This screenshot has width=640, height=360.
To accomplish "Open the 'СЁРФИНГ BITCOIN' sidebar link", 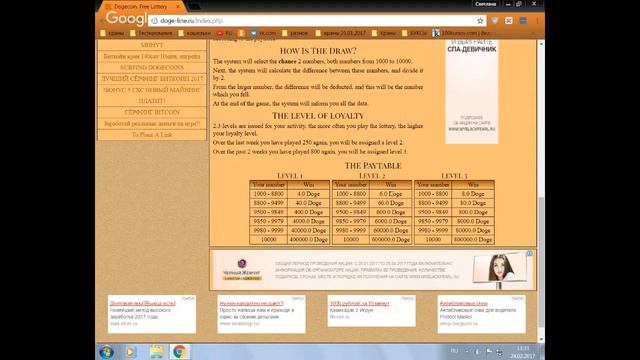I will coord(152,112).
